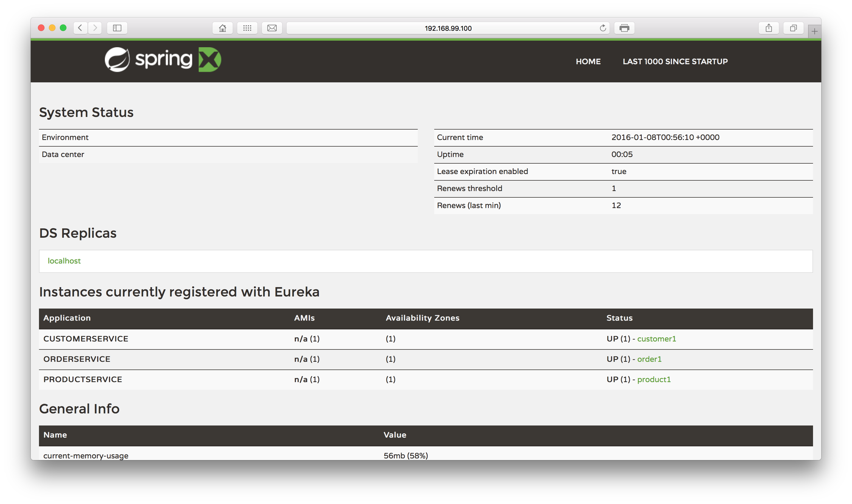Image resolution: width=852 pixels, height=504 pixels.
Task: Show Top Sites grid icon
Action: [247, 28]
